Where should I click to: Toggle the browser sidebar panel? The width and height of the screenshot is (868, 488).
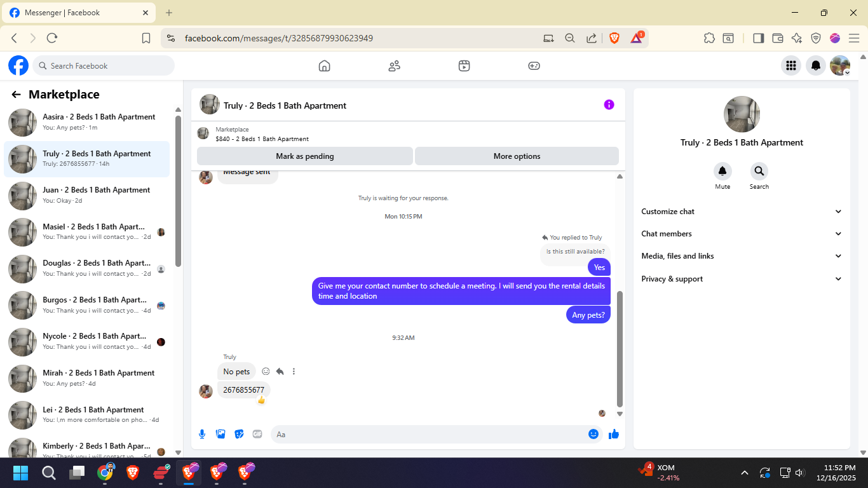pyautogui.click(x=758, y=38)
